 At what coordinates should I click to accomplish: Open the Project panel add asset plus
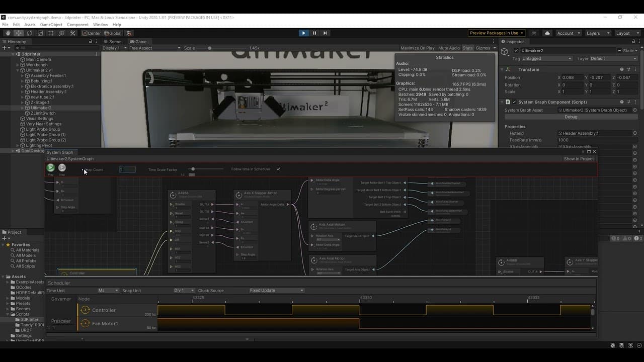click(x=5, y=238)
